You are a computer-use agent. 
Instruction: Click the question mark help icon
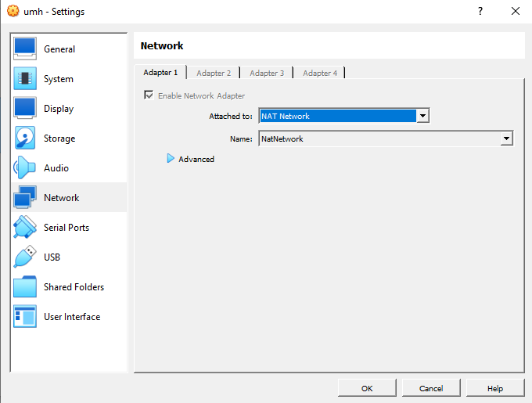[480, 11]
